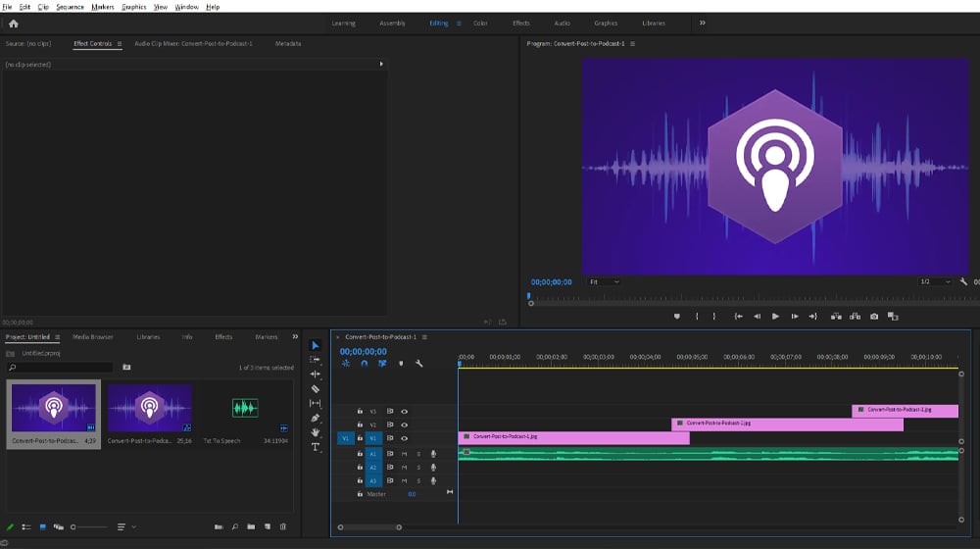Image resolution: width=980 pixels, height=549 pixels.
Task: Solo audio track A2
Action: coord(418,468)
